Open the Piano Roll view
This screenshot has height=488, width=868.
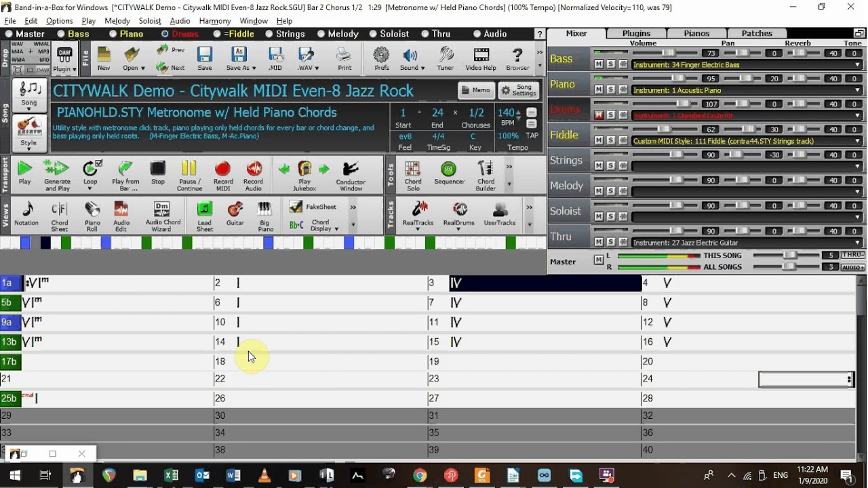pyautogui.click(x=92, y=216)
